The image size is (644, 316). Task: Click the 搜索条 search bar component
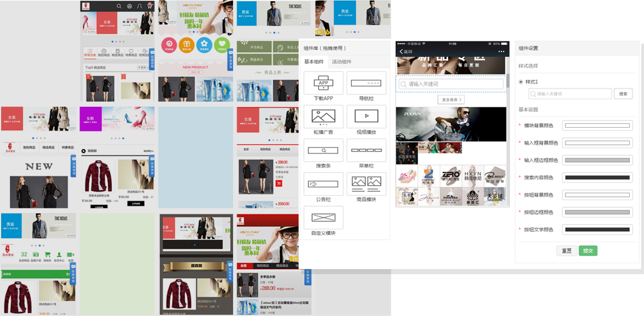pos(323,150)
